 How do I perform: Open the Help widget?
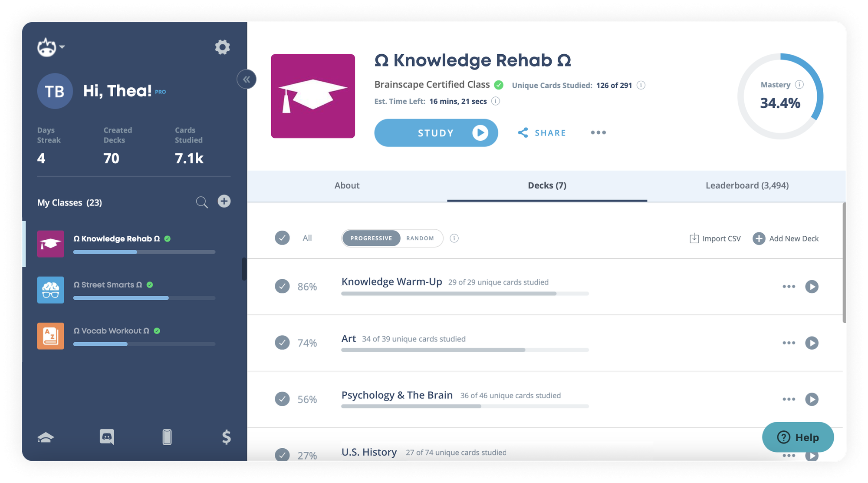tap(798, 437)
